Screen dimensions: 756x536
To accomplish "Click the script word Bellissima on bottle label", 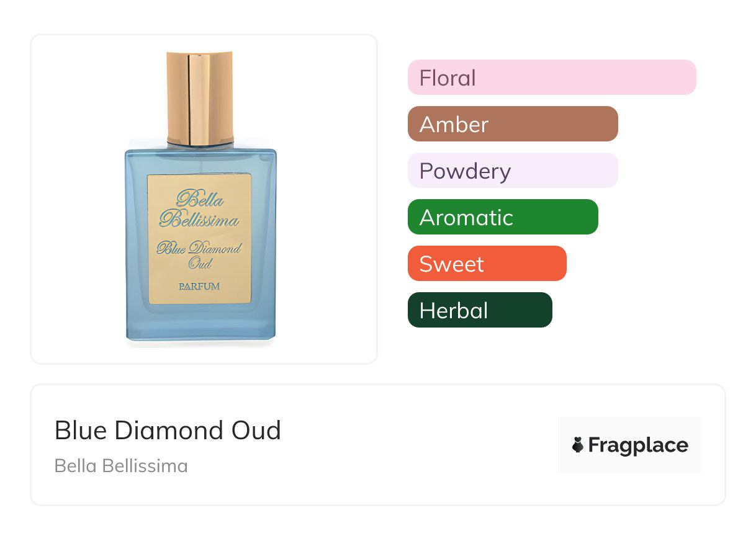I will pyautogui.click(x=199, y=220).
